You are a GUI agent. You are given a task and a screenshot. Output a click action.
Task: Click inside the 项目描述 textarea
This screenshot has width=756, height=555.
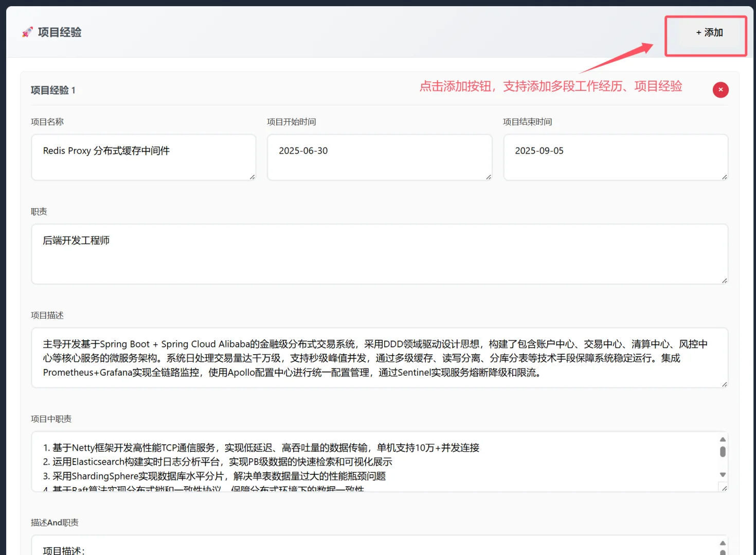(x=360, y=357)
